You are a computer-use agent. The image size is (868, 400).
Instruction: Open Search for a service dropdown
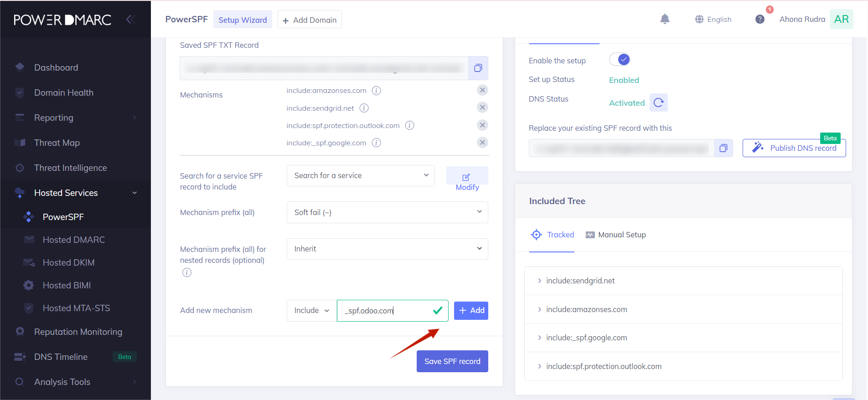(360, 175)
